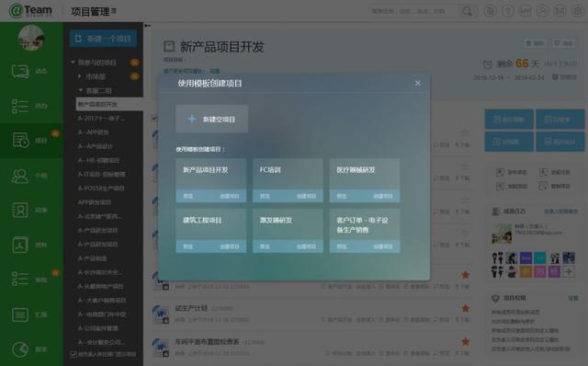Expand the 市场部 tree node

[79, 76]
